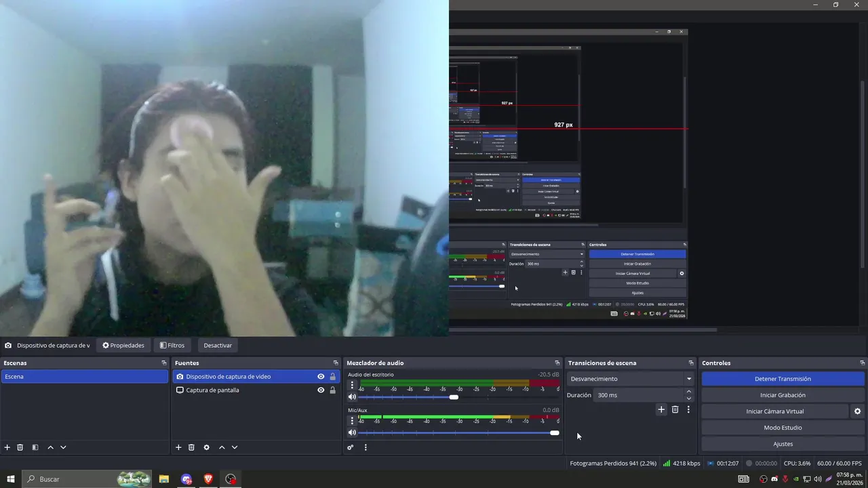The width and height of the screenshot is (868, 488).
Task: Open Mic/Aux options dots
Action: click(x=351, y=421)
